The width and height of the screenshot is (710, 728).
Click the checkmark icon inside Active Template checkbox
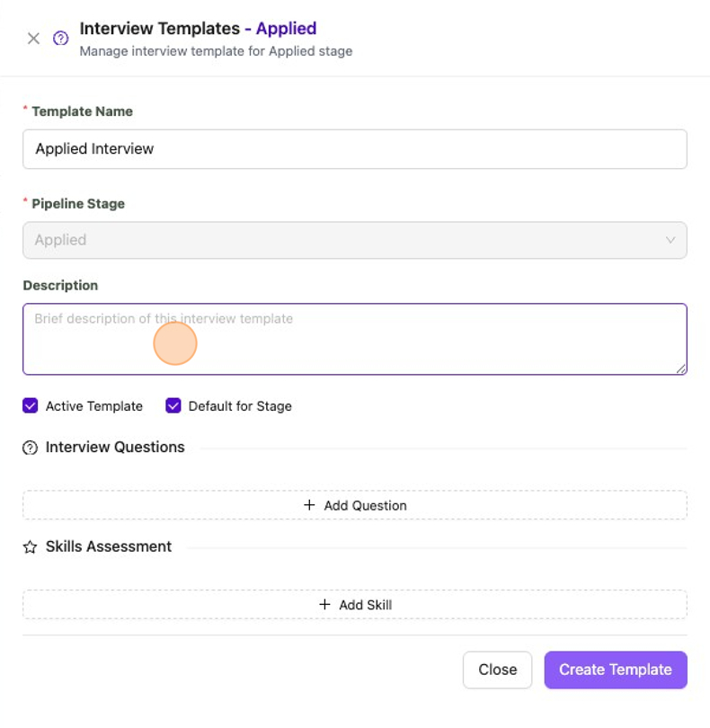(30, 405)
